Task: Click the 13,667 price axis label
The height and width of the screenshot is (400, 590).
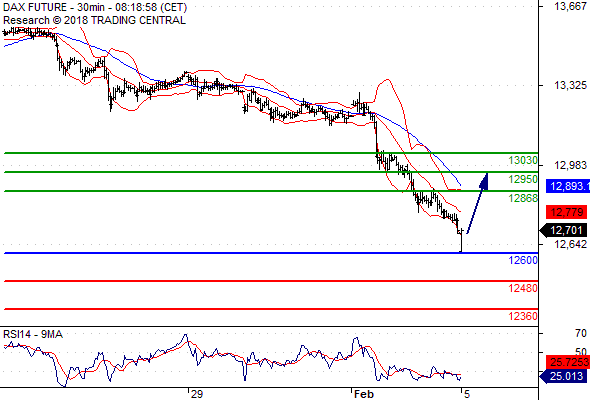Action: (x=570, y=6)
